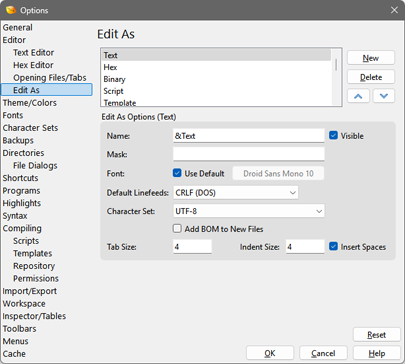Select the Opening Files/Tabs page

[x=50, y=78]
